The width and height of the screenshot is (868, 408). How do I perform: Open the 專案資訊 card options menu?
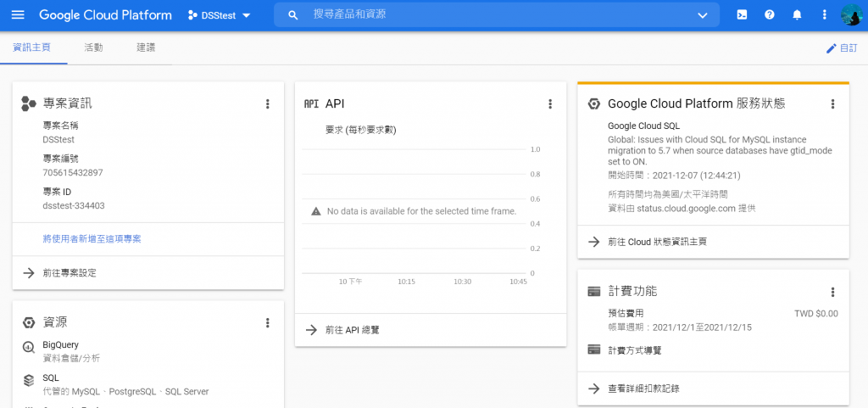267,103
